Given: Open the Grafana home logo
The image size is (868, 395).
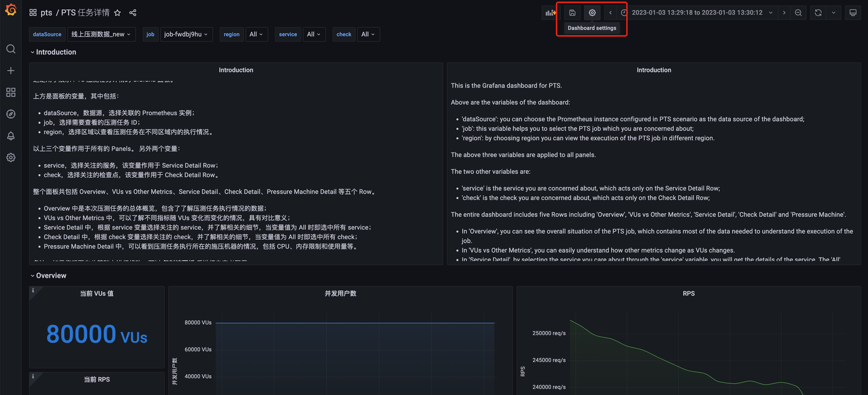Looking at the screenshot, I should pos(10,10).
